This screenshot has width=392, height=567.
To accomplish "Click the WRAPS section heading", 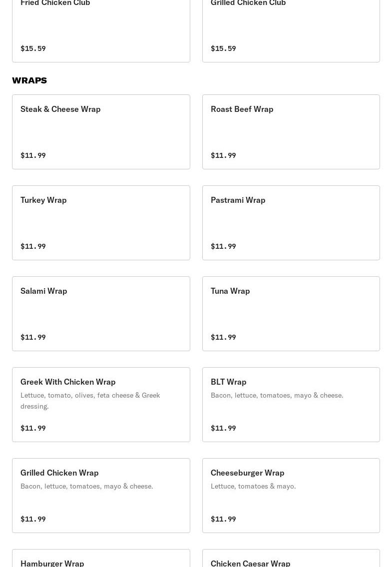I will 29,80.
